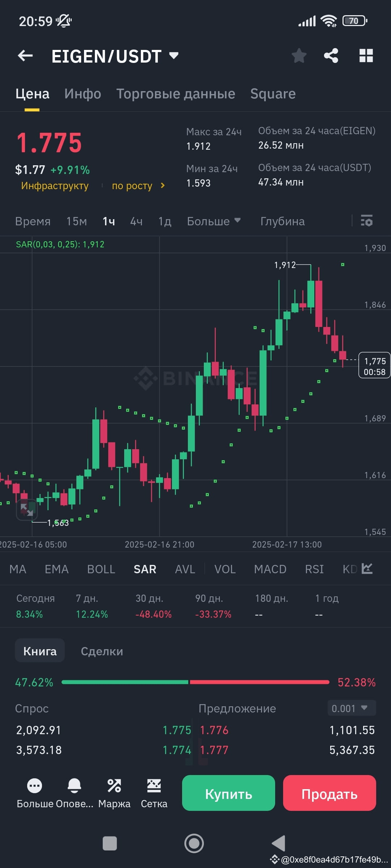
Task: Open the Сделки tab
Action: pyautogui.click(x=101, y=650)
